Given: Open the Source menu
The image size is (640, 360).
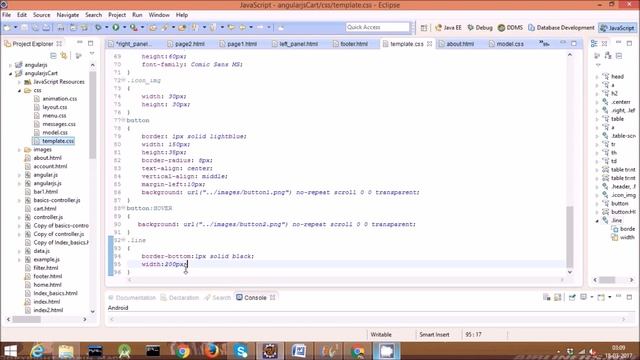Looking at the screenshot, I should [42, 15].
